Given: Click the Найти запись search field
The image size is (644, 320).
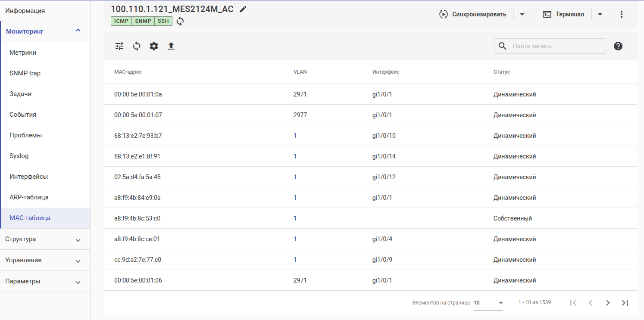Looking at the screenshot, I should [x=556, y=46].
